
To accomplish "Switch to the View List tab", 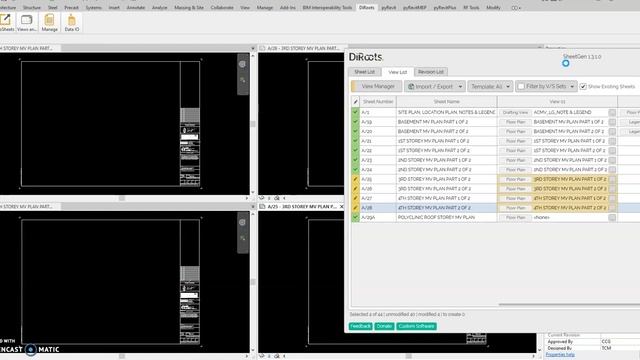I will click(398, 72).
